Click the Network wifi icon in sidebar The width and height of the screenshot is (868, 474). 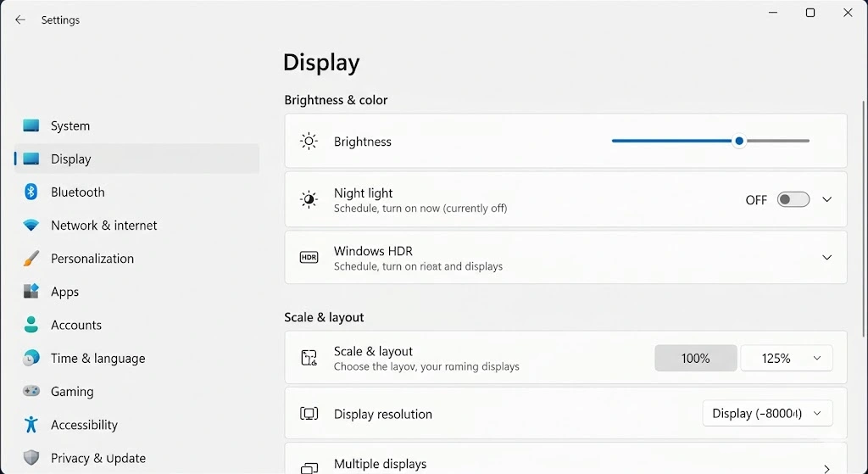[x=31, y=226]
